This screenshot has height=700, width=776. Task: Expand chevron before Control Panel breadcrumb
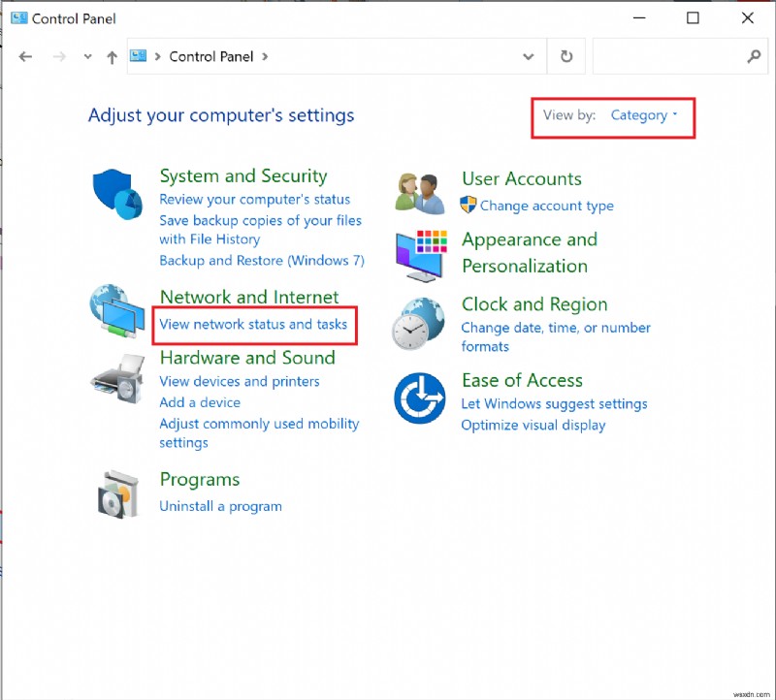click(x=157, y=56)
